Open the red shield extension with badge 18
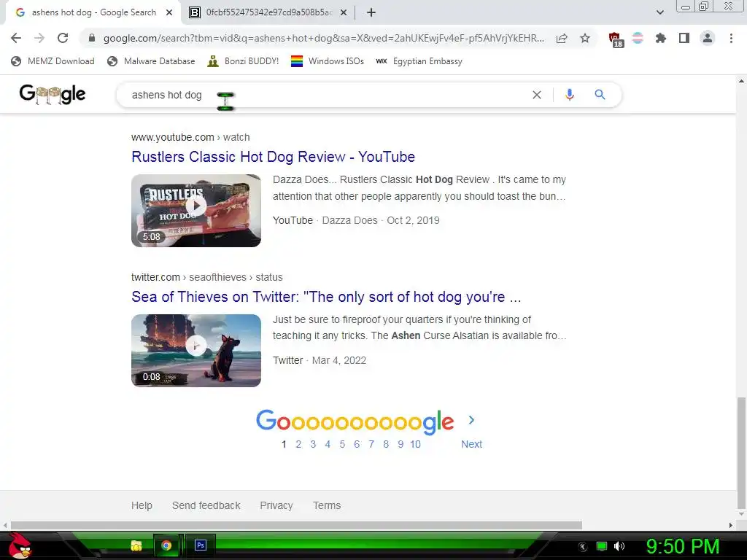The image size is (747, 560). tap(616, 39)
